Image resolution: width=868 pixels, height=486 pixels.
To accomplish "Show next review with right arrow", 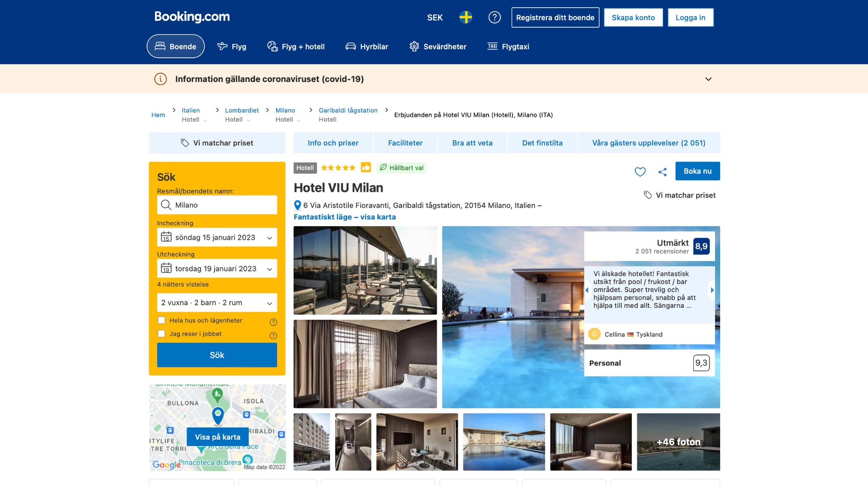I will 712,290.
